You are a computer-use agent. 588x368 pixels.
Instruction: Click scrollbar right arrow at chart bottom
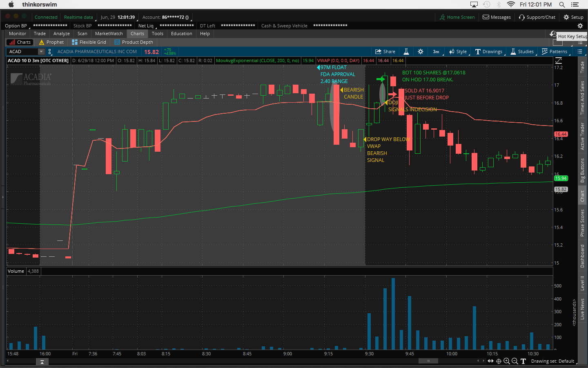pos(483,361)
